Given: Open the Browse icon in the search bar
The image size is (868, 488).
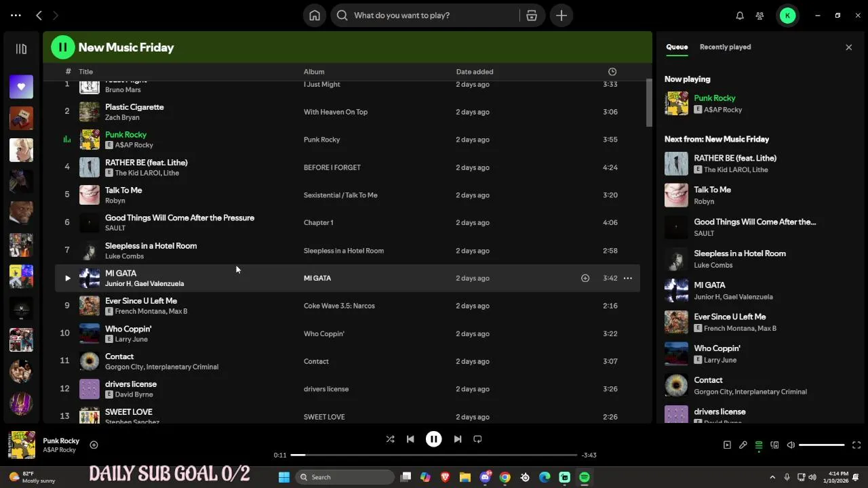Looking at the screenshot, I should [532, 15].
